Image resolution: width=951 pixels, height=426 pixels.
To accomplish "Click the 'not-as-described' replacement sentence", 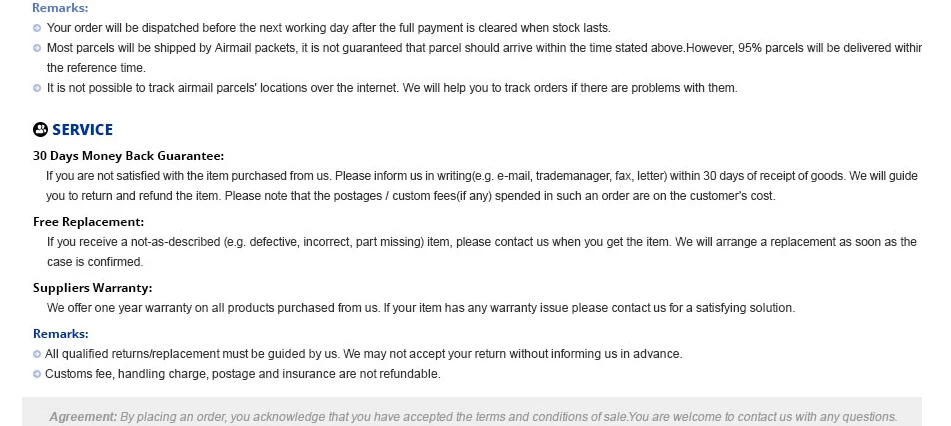I will click(482, 242).
